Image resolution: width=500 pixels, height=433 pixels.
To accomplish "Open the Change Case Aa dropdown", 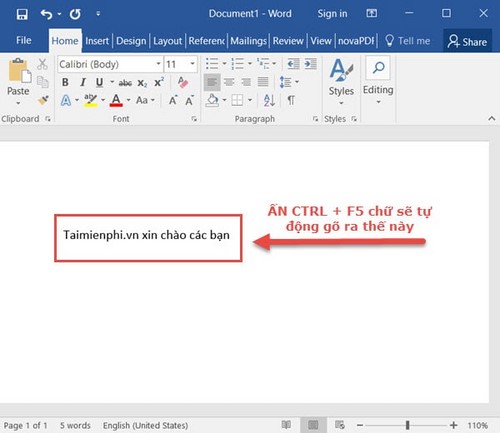I will click(x=145, y=100).
